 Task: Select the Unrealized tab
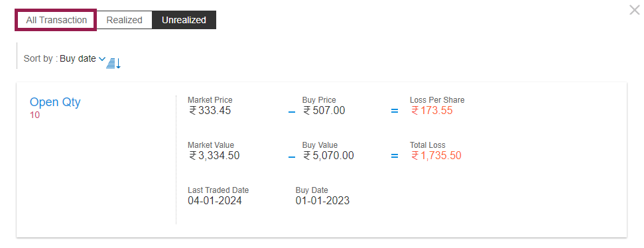[184, 20]
